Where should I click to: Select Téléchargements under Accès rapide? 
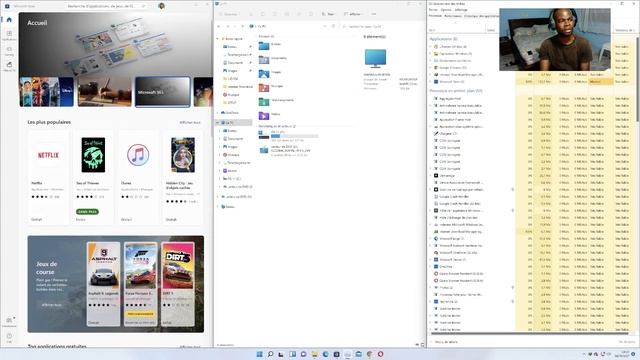pos(237,55)
